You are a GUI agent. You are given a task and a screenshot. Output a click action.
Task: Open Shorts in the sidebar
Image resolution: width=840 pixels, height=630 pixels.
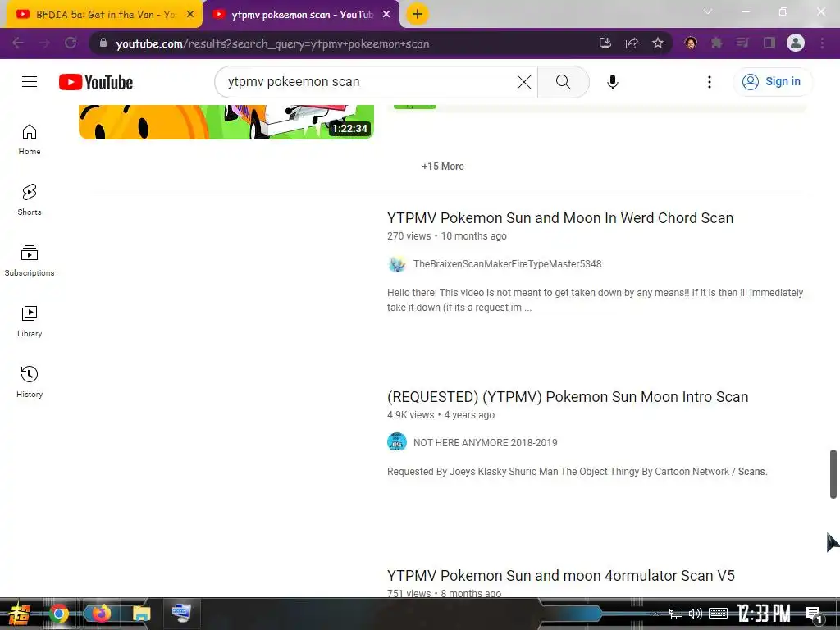tap(30, 200)
